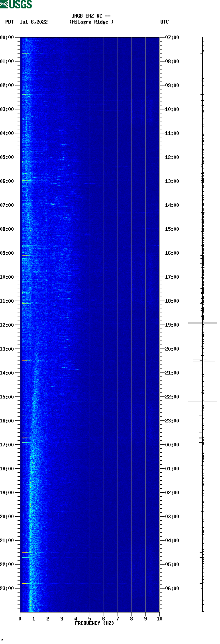Select the frequency axis tick label '4'
Image resolution: width=220 pixels, height=644 pixels.
pyautogui.click(x=76, y=619)
